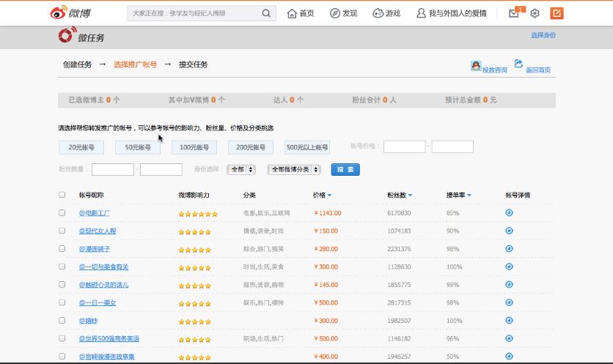
Task: Click the 搜索 button
Action: pos(345,169)
